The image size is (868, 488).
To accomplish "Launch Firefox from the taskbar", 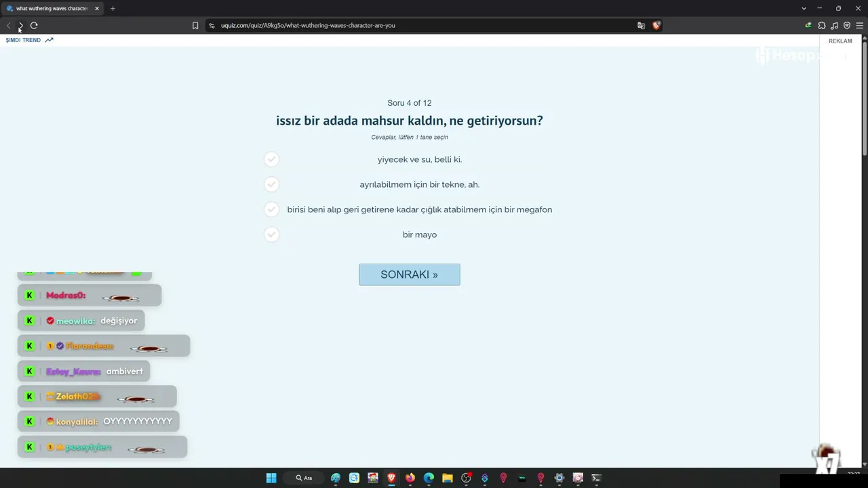I will click(x=410, y=478).
